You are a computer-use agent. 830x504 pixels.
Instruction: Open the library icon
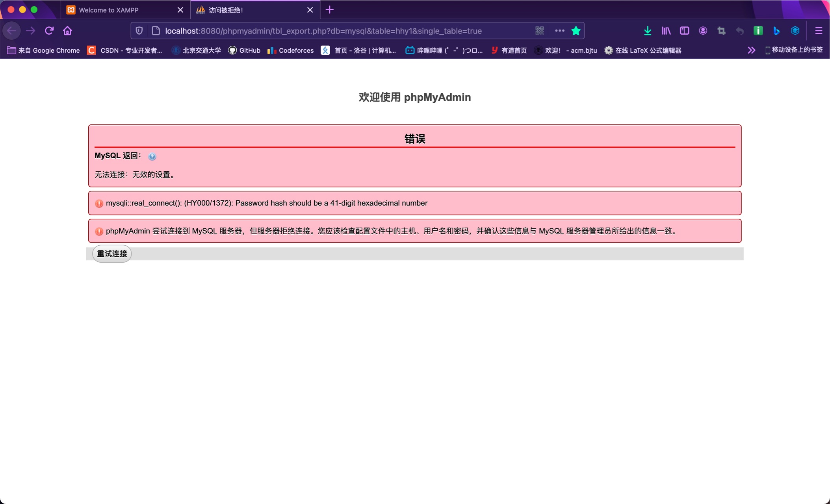click(x=666, y=31)
